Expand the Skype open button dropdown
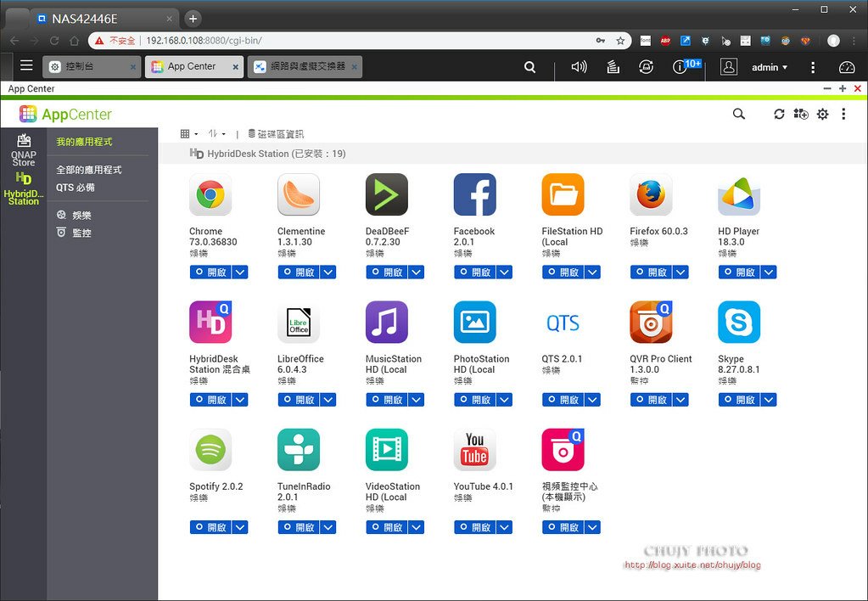 tap(769, 399)
